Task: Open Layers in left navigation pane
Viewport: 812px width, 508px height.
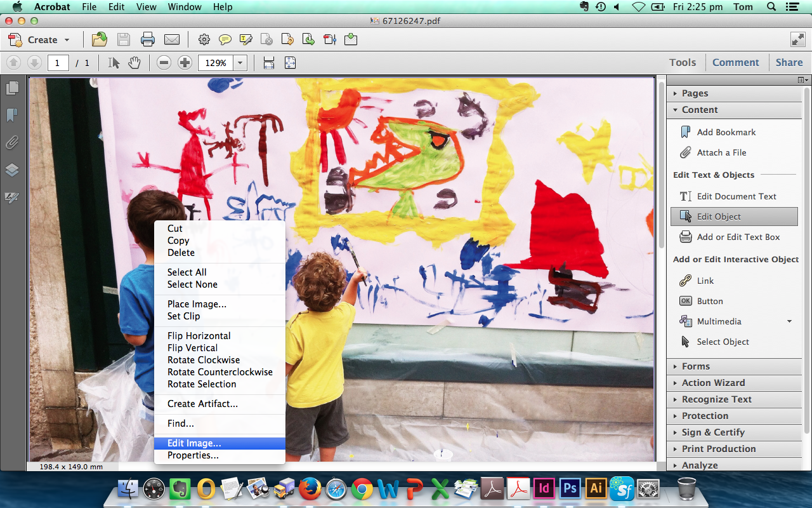Action: (x=12, y=170)
